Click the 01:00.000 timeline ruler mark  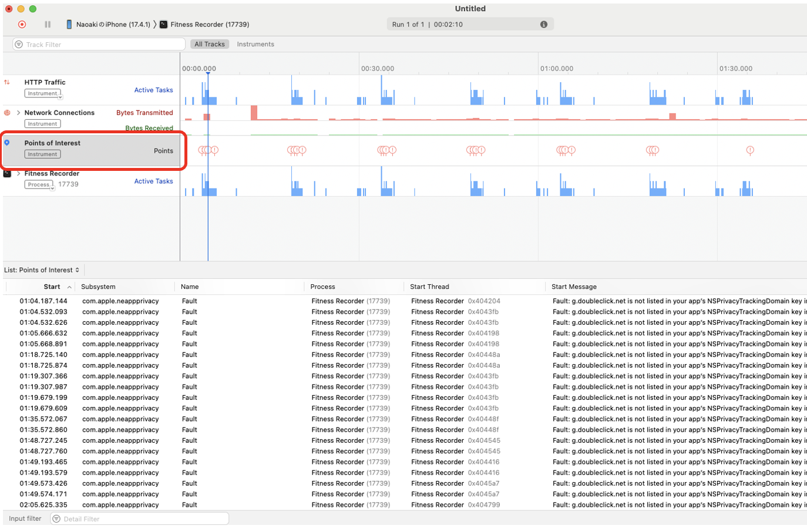[557, 69]
